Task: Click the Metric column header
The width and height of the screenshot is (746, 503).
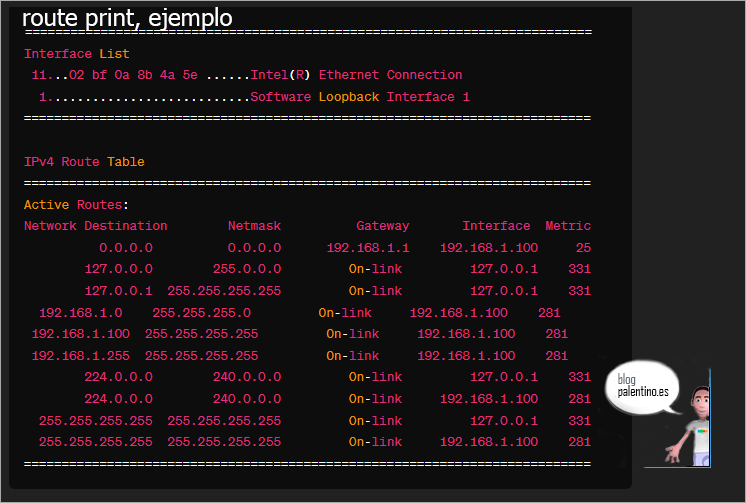Action: tap(568, 226)
